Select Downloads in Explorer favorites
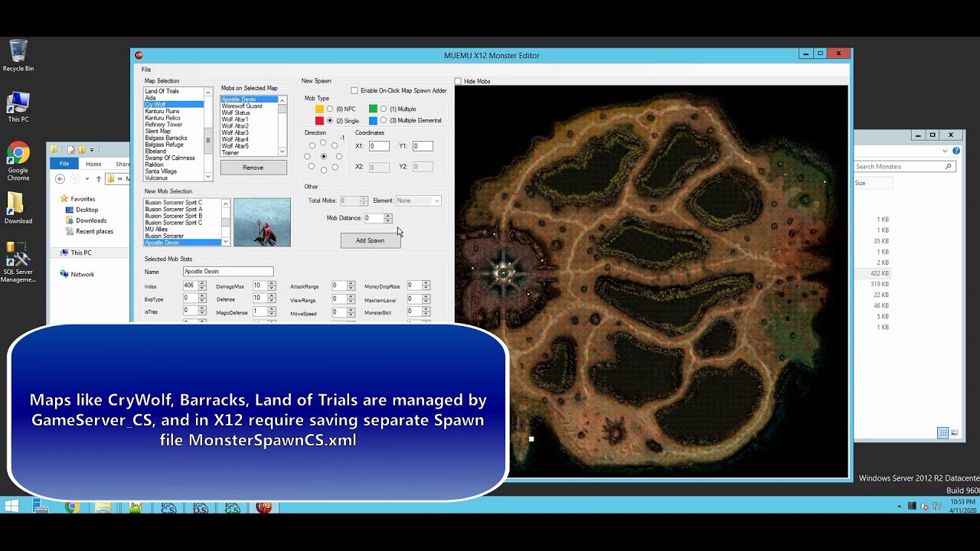Viewport: 980px width, 551px height. 91,220
